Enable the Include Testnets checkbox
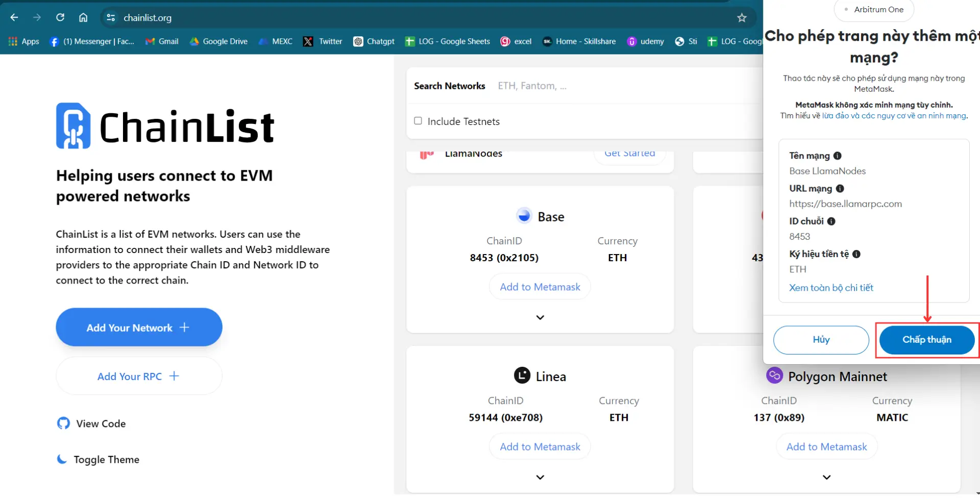 coord(418,120)
